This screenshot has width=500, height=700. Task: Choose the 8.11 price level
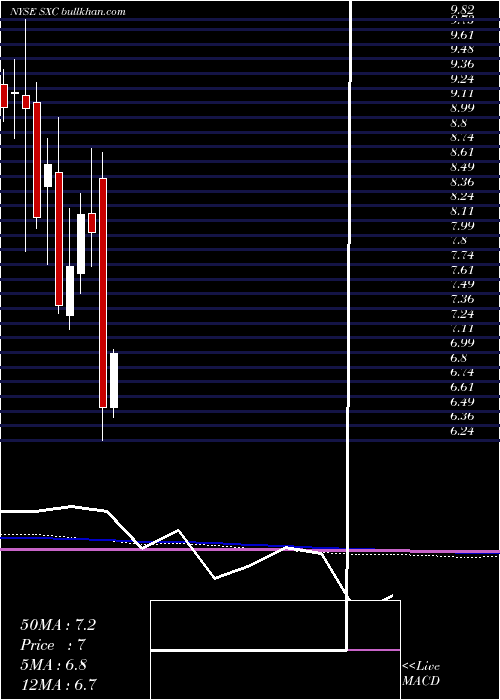[462, 211]
